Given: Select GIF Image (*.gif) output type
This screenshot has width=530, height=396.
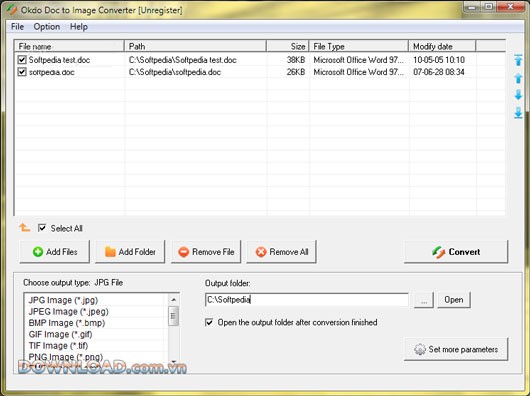Looking at the screenshot, I should (61, 335).
